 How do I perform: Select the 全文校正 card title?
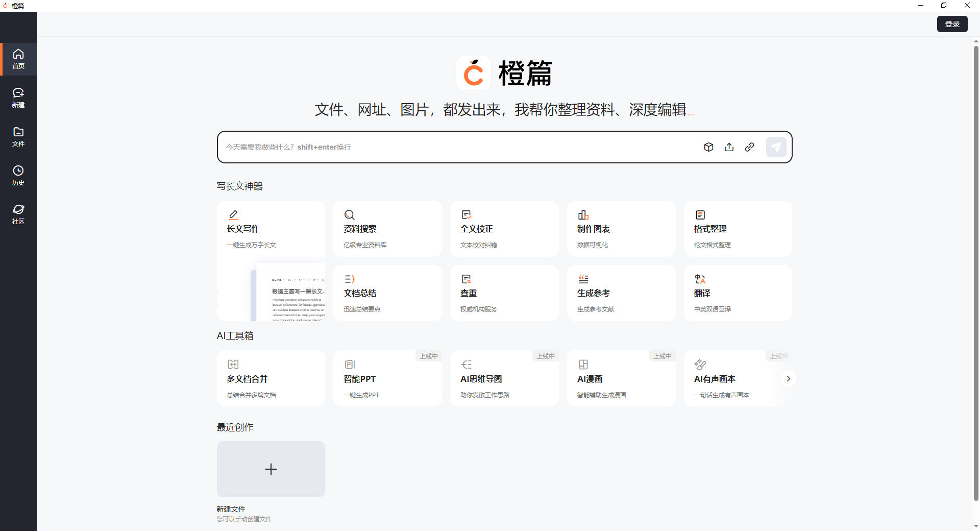[477, 229]
